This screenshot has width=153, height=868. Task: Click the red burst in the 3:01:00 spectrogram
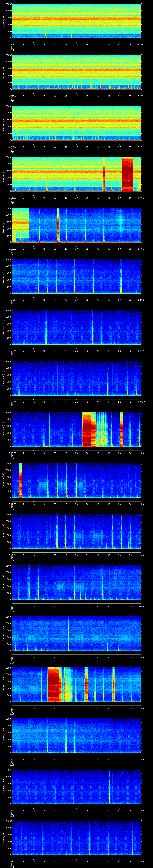(20, 480)
